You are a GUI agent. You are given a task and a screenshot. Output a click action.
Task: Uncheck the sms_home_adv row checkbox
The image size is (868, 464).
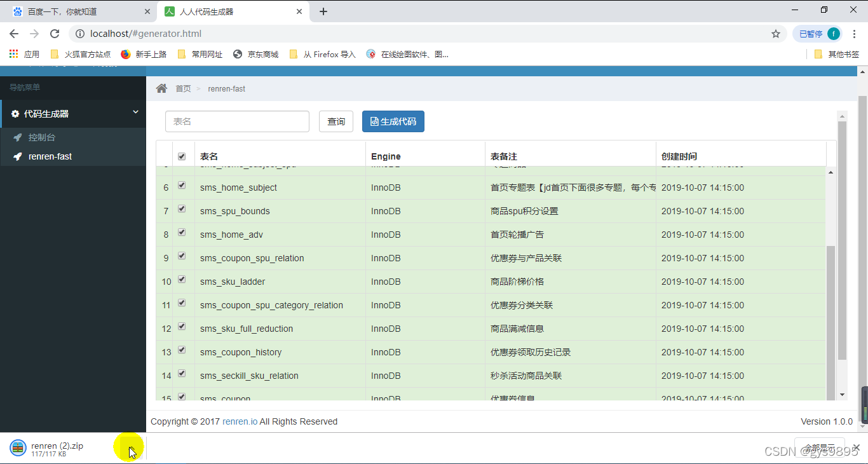coord(182,233)
